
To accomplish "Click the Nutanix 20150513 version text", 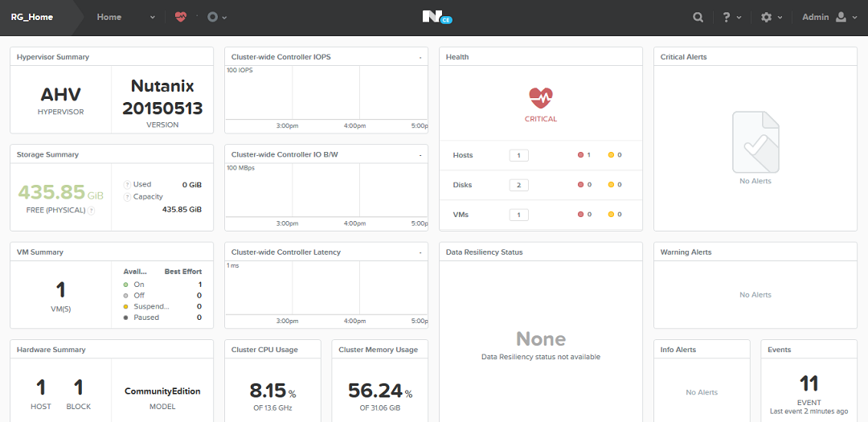I will click(x=162, y=97).
